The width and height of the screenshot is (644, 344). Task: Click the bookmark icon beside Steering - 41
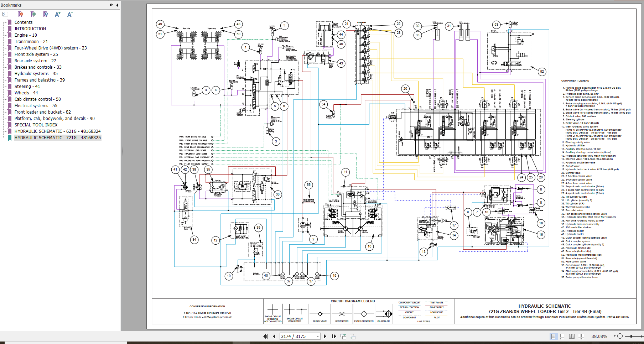coord(10,87)
